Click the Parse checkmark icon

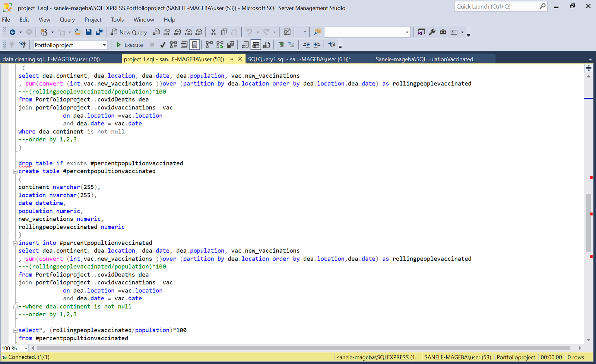pyautogui.click(x=162, y=45)
